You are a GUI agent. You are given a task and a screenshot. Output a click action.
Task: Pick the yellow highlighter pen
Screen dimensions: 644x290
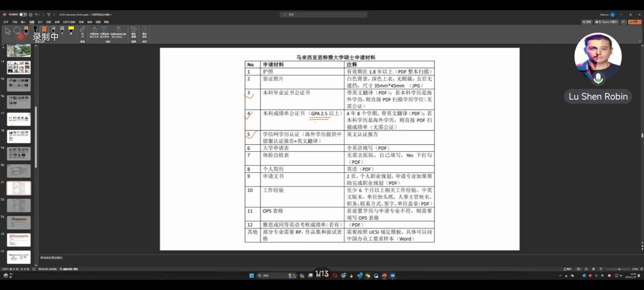(71, 31)
